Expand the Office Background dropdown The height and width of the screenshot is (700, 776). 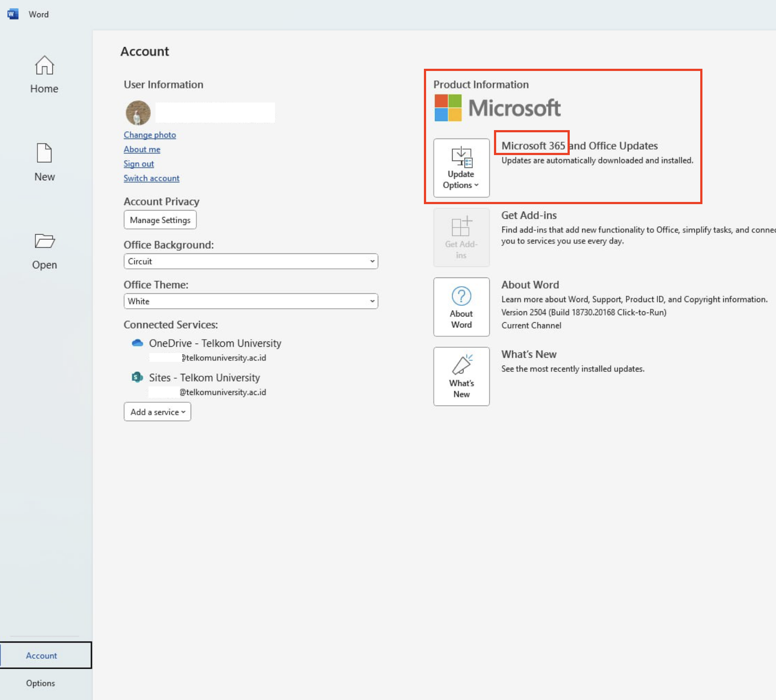coord(250,262)
